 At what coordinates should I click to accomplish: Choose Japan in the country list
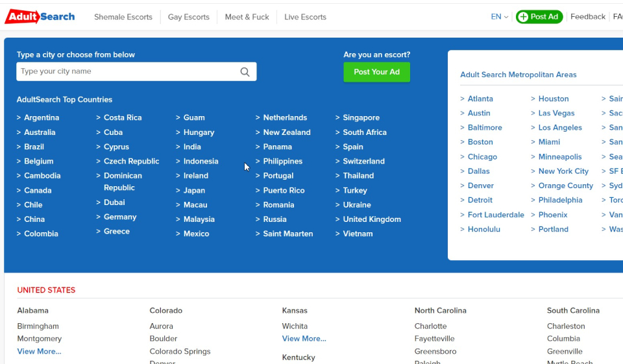[194, 190]
